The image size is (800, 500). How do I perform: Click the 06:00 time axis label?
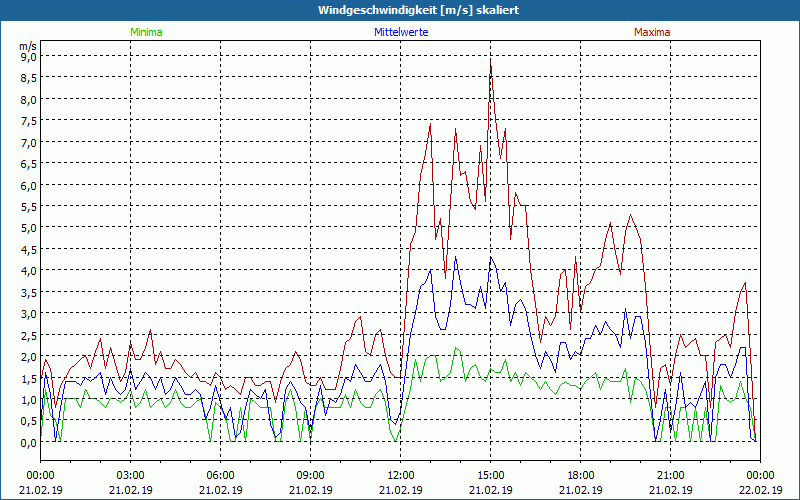pyautogui.click(x=220, y=476)
